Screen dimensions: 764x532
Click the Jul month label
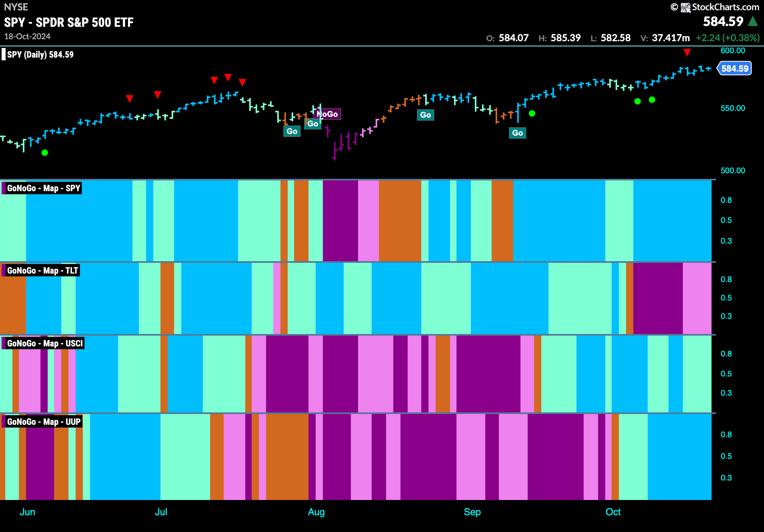(161, 512)
